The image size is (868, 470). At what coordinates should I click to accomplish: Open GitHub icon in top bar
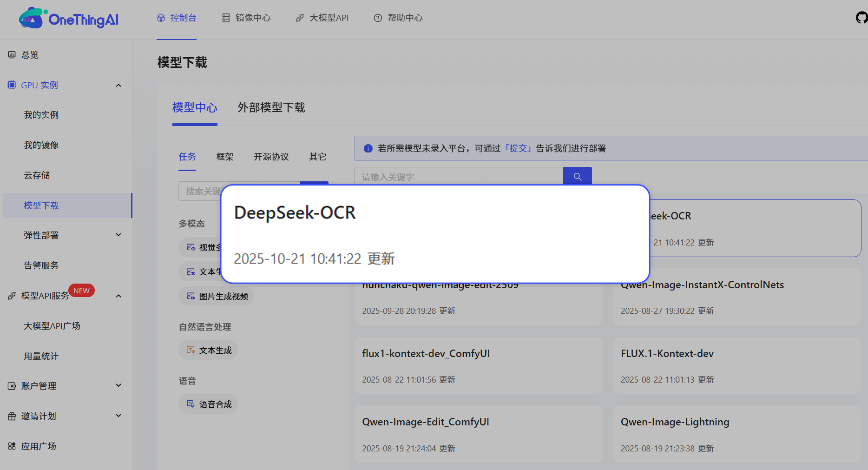(x=861, y=18)
